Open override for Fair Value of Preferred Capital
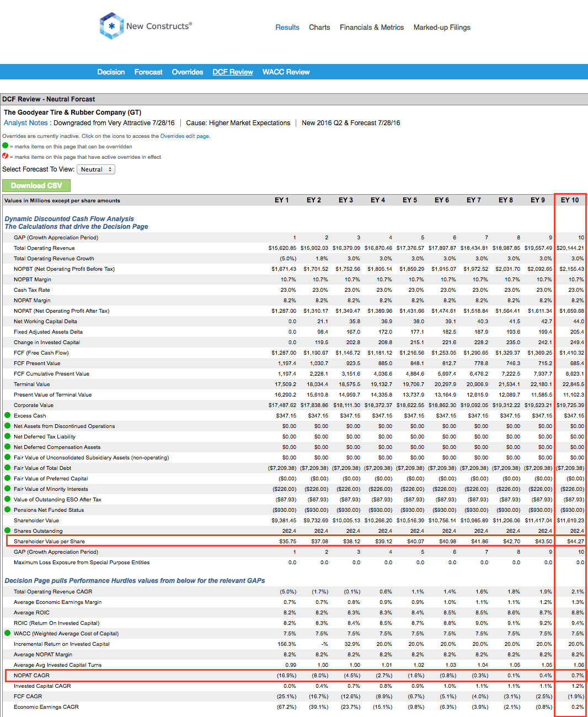 coord(8,478)
